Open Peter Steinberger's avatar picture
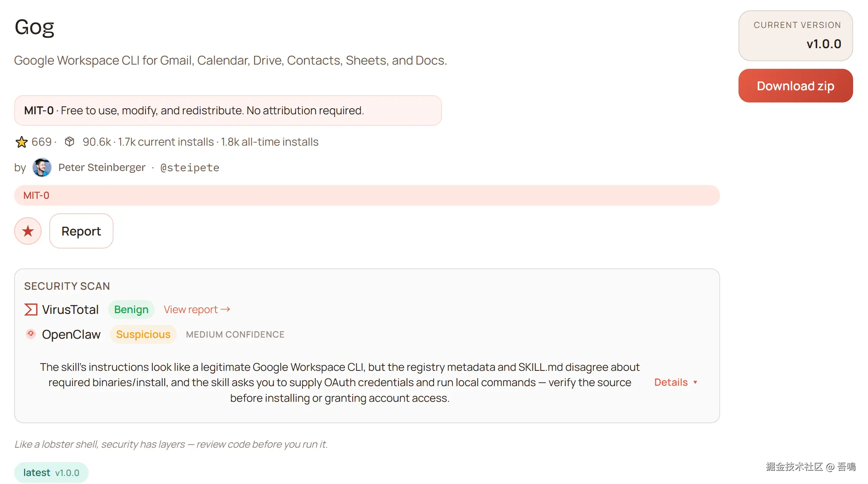This screenshot has width=868, height=484. pyautogui.click(x=42, y=167)
